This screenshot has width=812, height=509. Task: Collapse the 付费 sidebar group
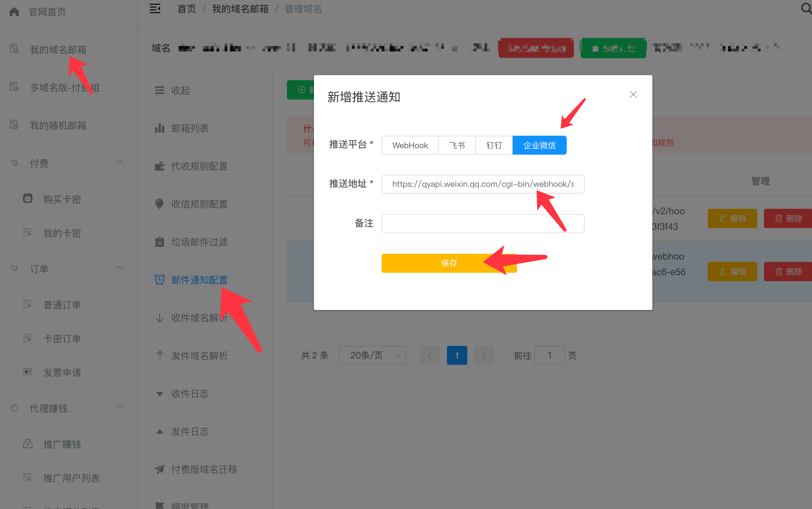pos(120,162)
